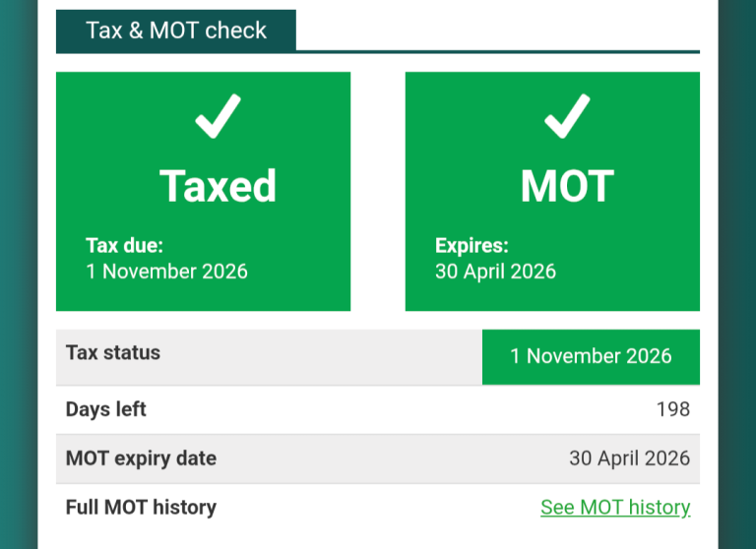Click the 'Tax status' row label

(x=113, y=352)
